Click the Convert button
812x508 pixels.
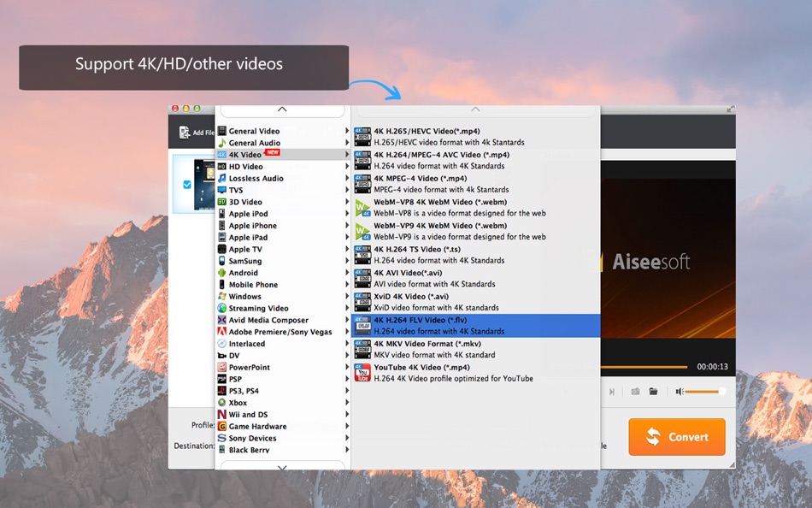pyautogui.click(x=676, y=437)
